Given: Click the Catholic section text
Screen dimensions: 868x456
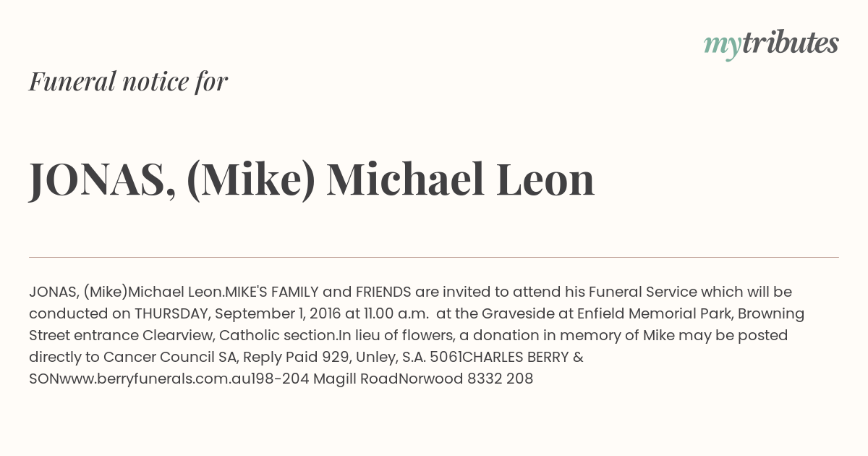Looking at the screenshot, I should (278, 335).
